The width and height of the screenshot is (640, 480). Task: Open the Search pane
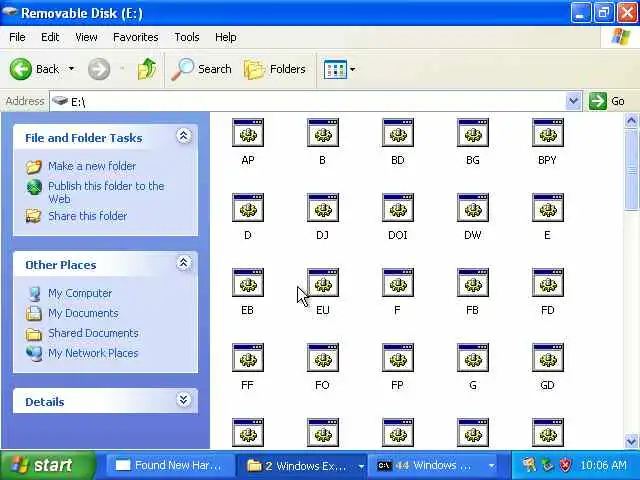point(201,69)
